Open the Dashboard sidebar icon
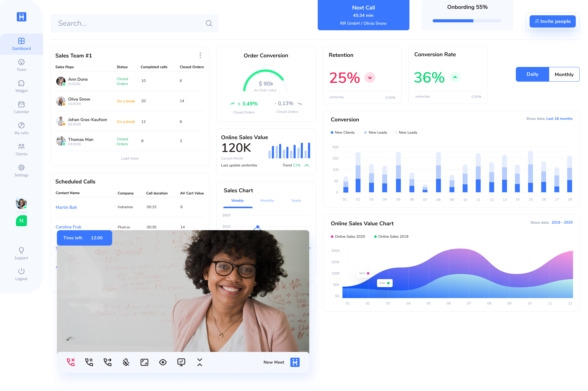The height and width of the screenshot is (391, 588). click(x=21, y=41)
